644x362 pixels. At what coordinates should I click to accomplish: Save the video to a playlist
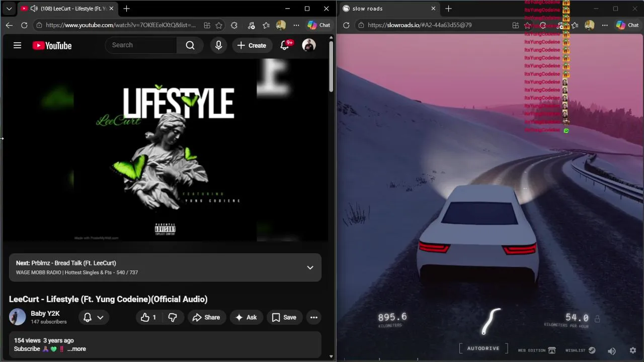click(284, 317)
